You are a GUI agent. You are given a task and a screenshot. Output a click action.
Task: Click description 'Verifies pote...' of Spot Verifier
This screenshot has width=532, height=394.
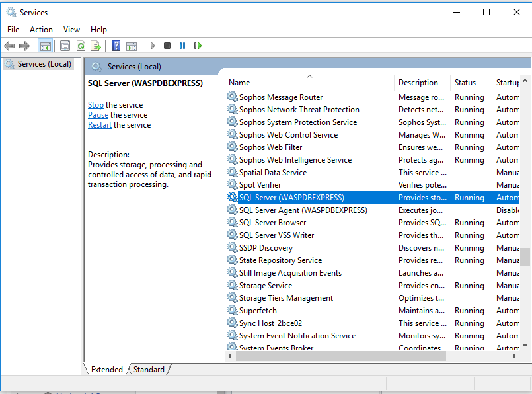[422, 184]
